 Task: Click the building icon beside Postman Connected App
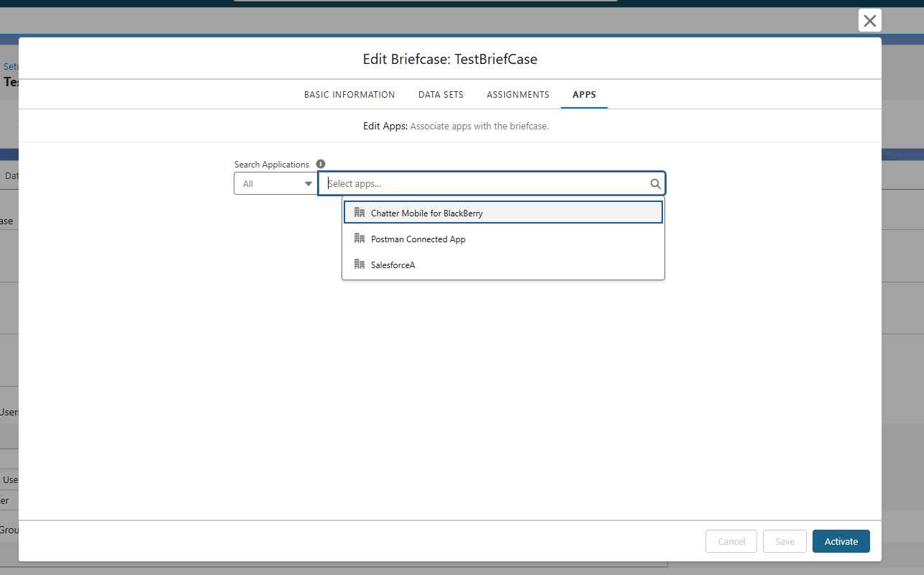pos(360,239)
